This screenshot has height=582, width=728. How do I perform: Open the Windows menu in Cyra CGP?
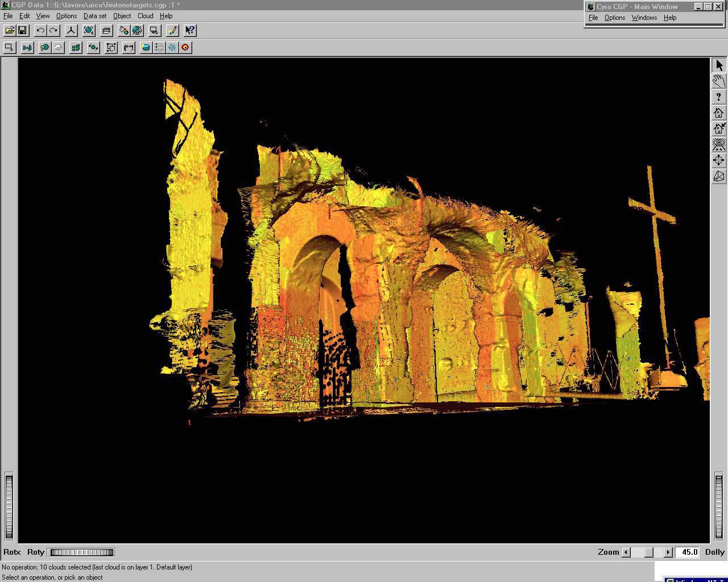click(x=644, y=18)
